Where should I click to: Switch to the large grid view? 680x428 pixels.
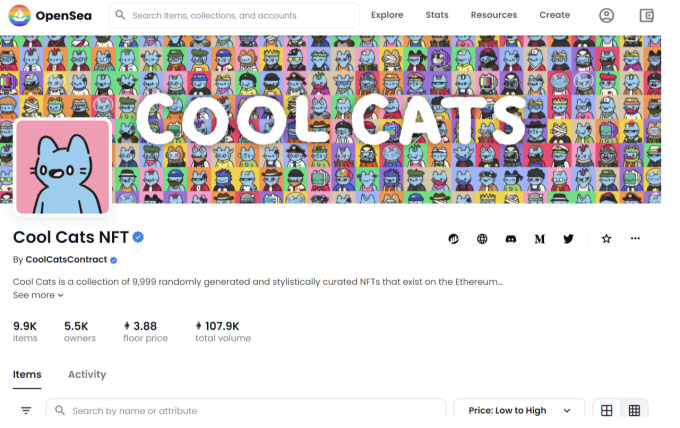(607, 410)
